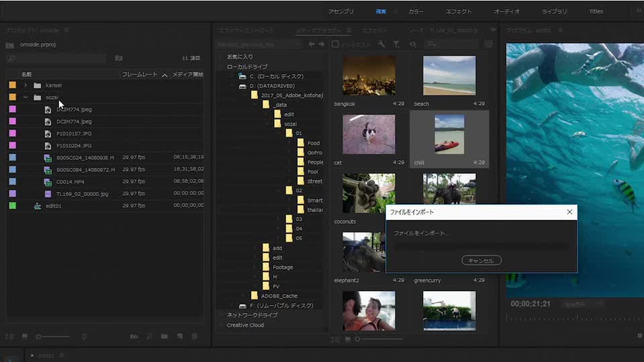This screenshot has width=644, height=362.
Task: Click the new bin folder icon
Action: (x=164, y=336)
